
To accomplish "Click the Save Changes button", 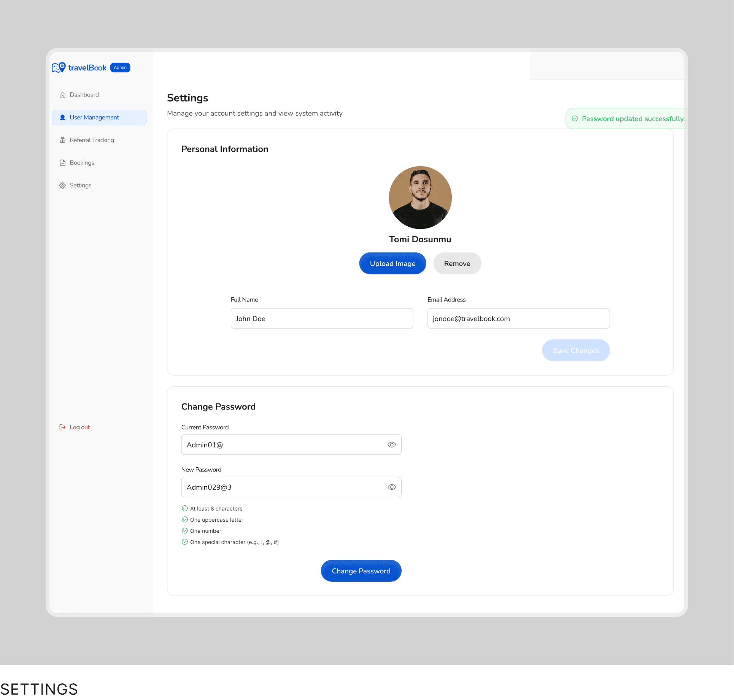I will [575, 351].
